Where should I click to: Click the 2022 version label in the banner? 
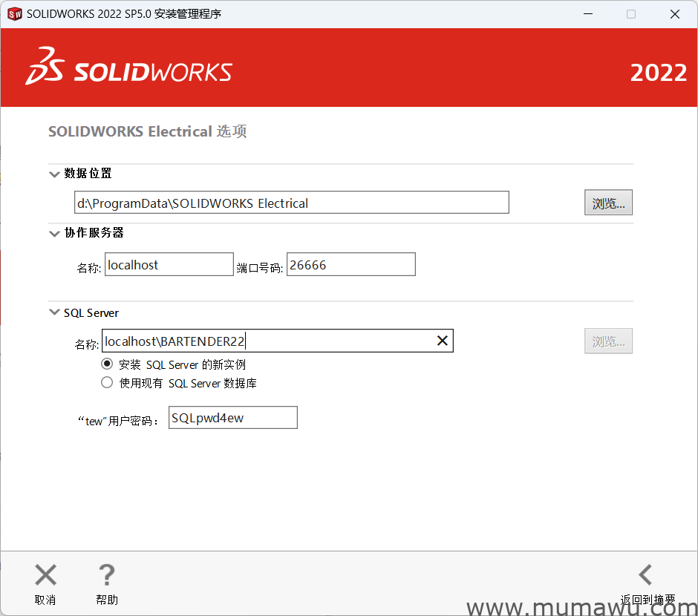click(x=659, y=73)
